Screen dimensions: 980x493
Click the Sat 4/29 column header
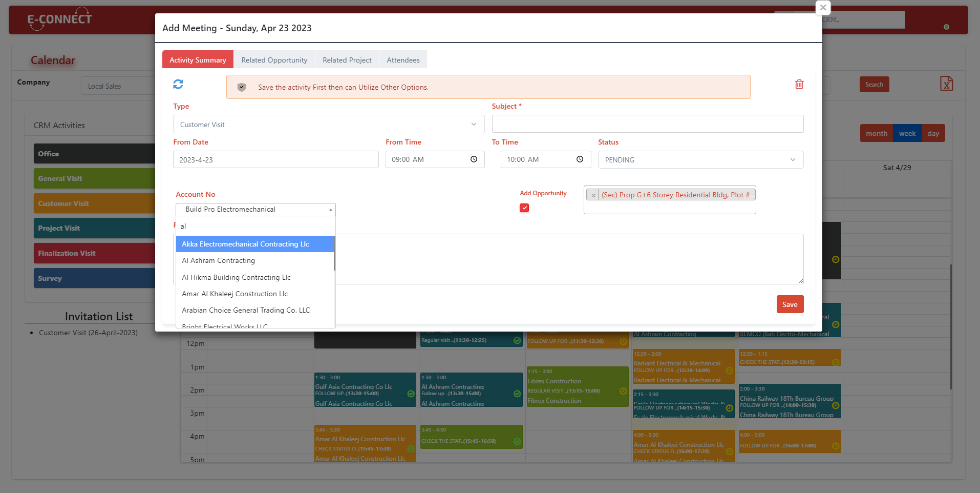[897, 168]
